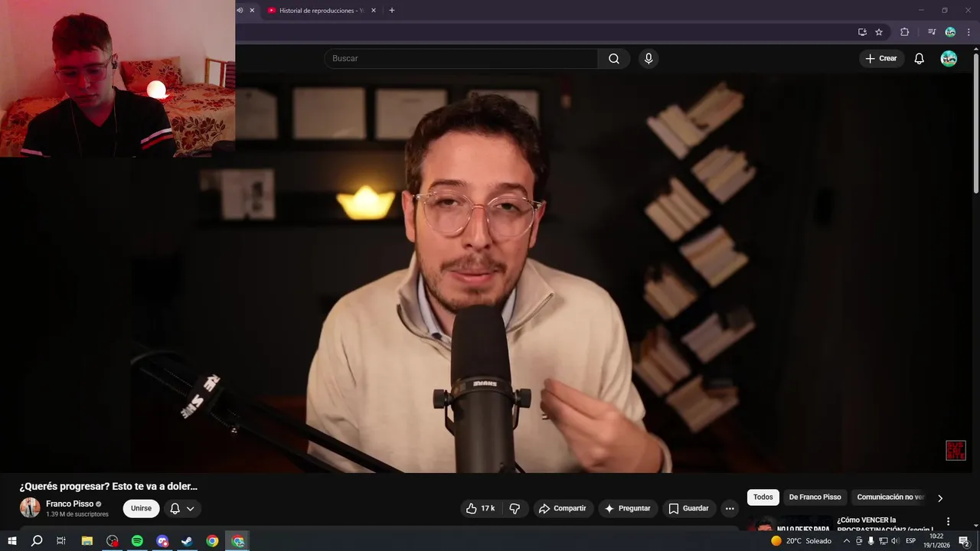The image size is (980, 551).
Task: Dislike the video with thumbs-down
Action: click(514, 508)
